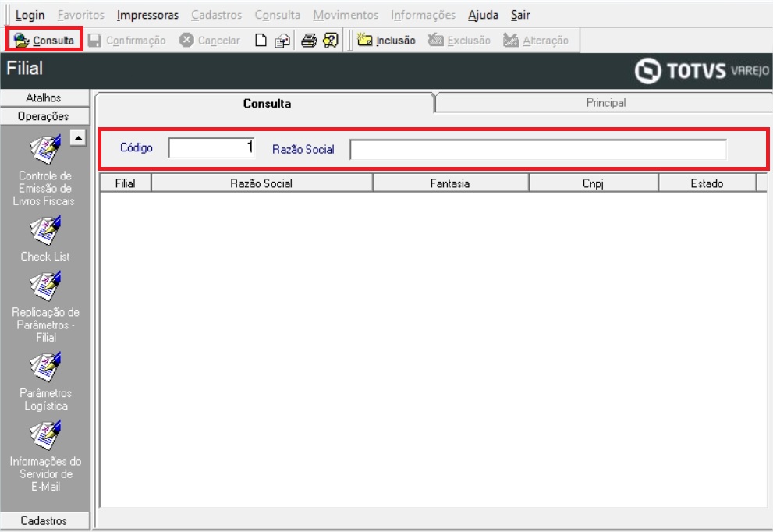
Task: Switch to the Principal tab
Action: 605,102
